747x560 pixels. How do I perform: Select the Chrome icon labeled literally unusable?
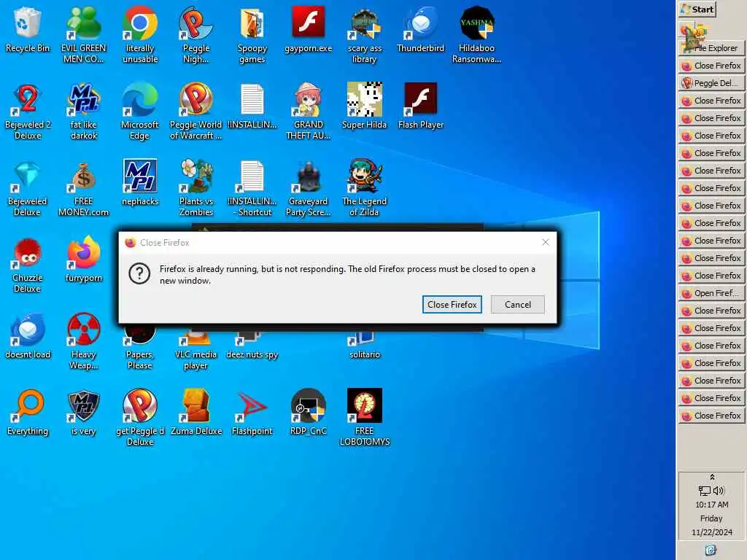coord(139,34)
